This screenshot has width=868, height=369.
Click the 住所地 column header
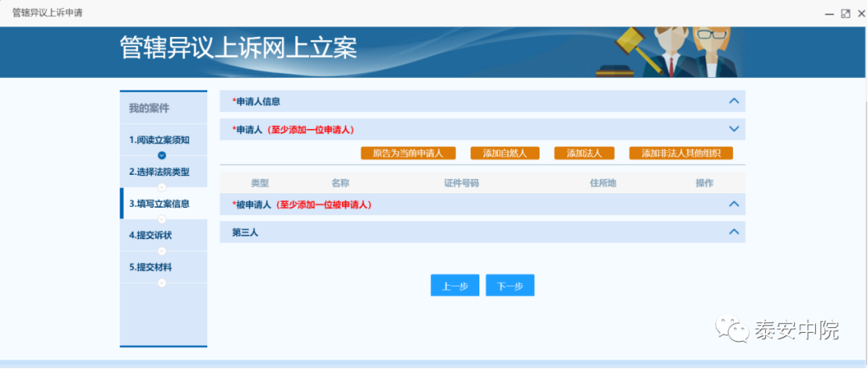click(603, 183)
